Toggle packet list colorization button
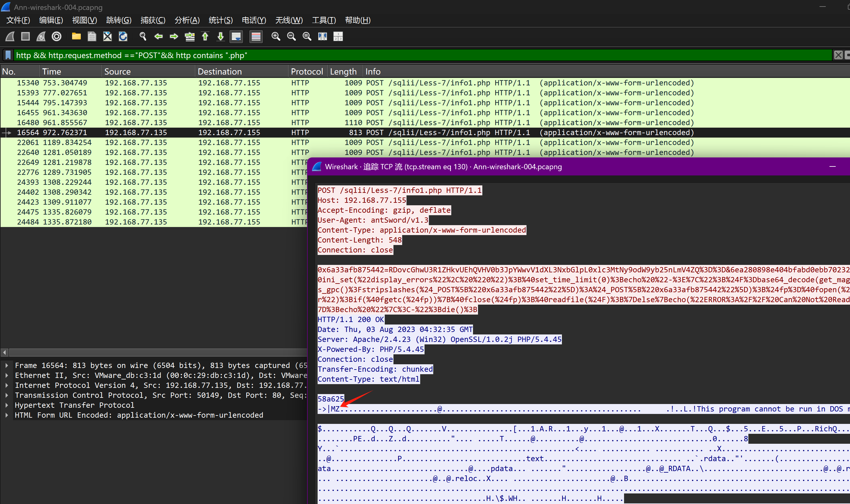Screen dimensions: 850x504 click(256, 36)
